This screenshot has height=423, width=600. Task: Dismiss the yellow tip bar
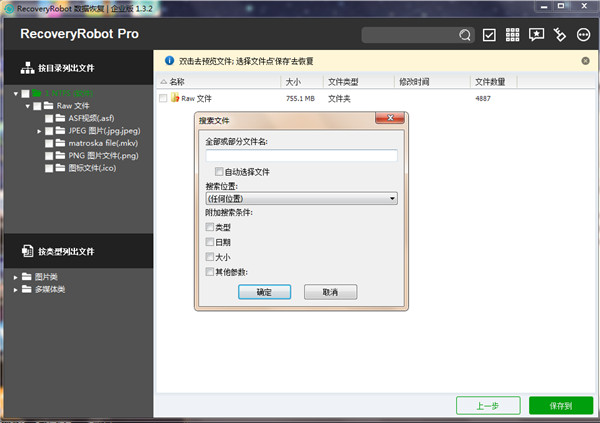coord(585,61)
